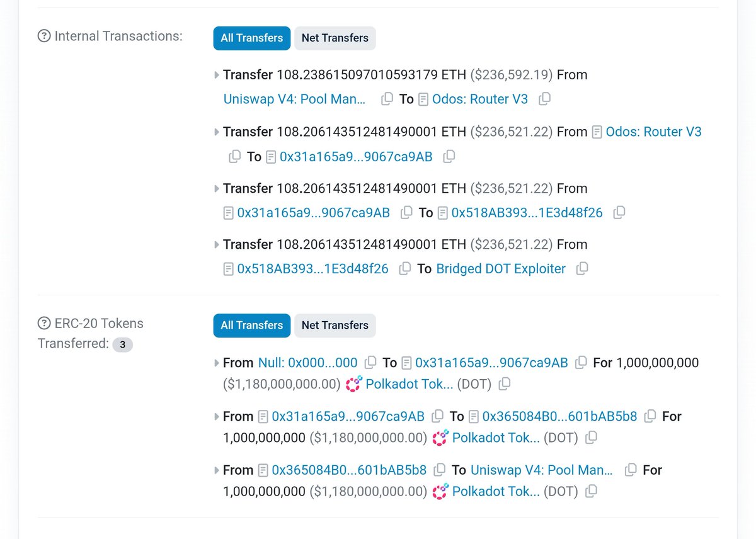The image size is (756, 539).
Task: Open 0x31a165a9...9067ca9AB recipient link in second internal transfer
Action: (x=356, y=156)
